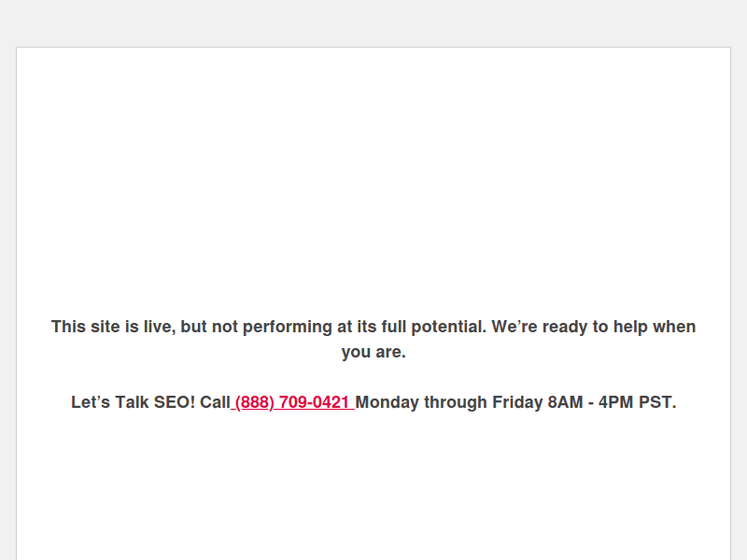Click the word "Monday" in the hours

pyautogui.click(x=388, y=402)
